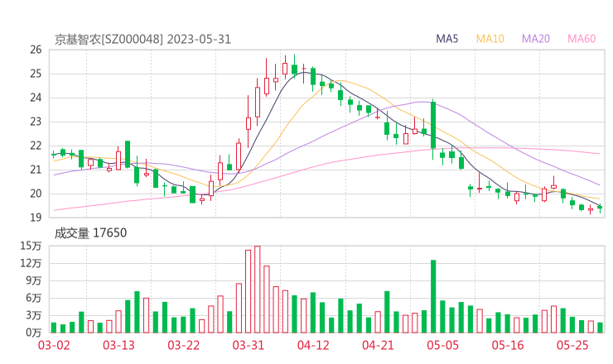
Task: Click the 成交量 17650 volume label
Action: 90,233
